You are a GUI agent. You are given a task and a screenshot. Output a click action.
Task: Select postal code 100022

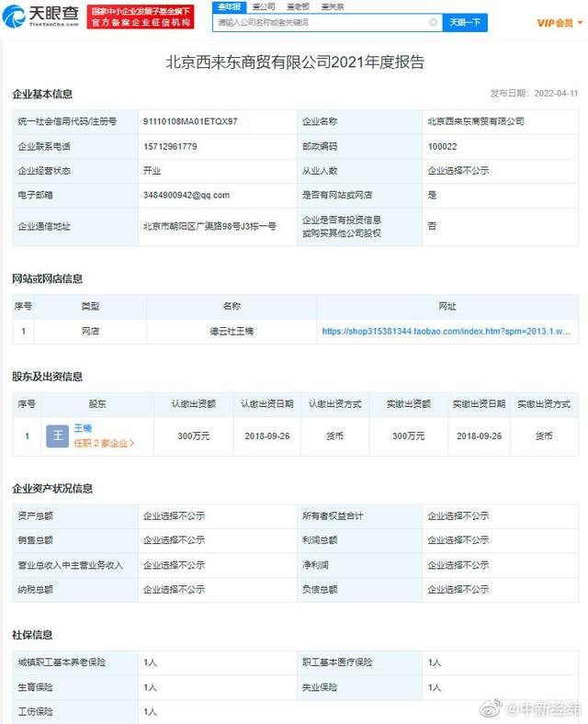442,146
